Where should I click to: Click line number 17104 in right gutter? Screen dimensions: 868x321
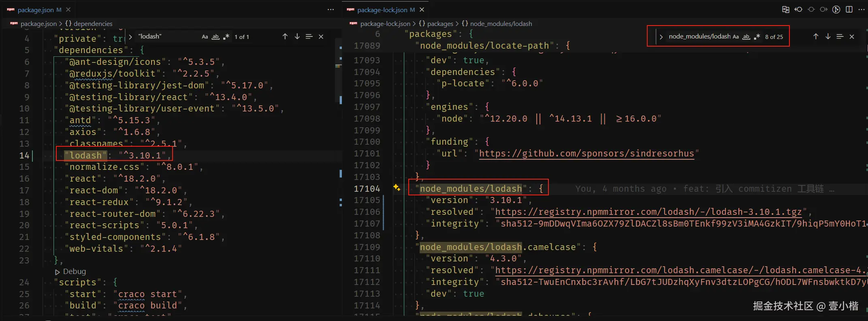(367, 189)
